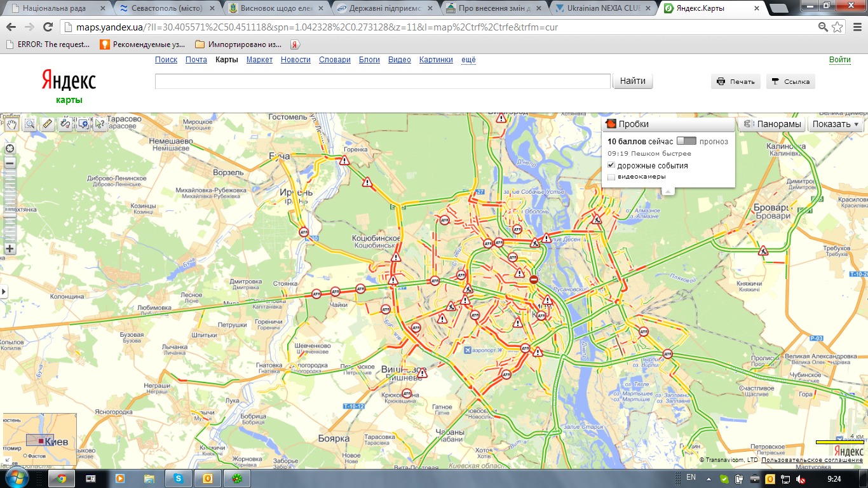Open the route planning tool

[x=65, y=125]
